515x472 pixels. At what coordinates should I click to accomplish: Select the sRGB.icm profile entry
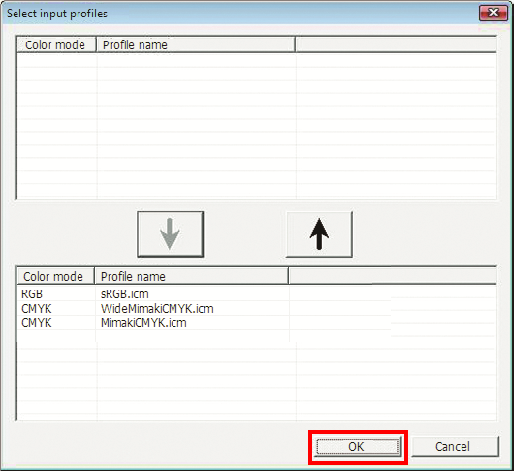pos(125,294)
